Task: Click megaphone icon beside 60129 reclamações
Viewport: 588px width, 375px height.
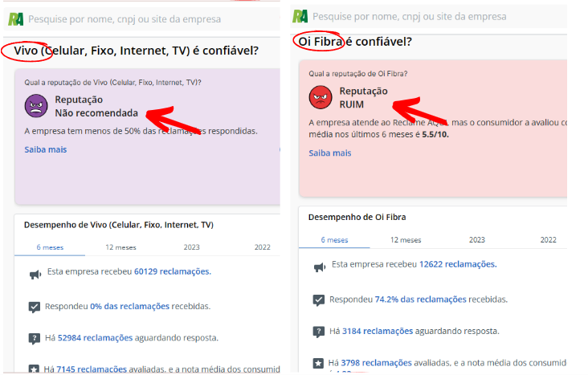Action: [35, 275]
